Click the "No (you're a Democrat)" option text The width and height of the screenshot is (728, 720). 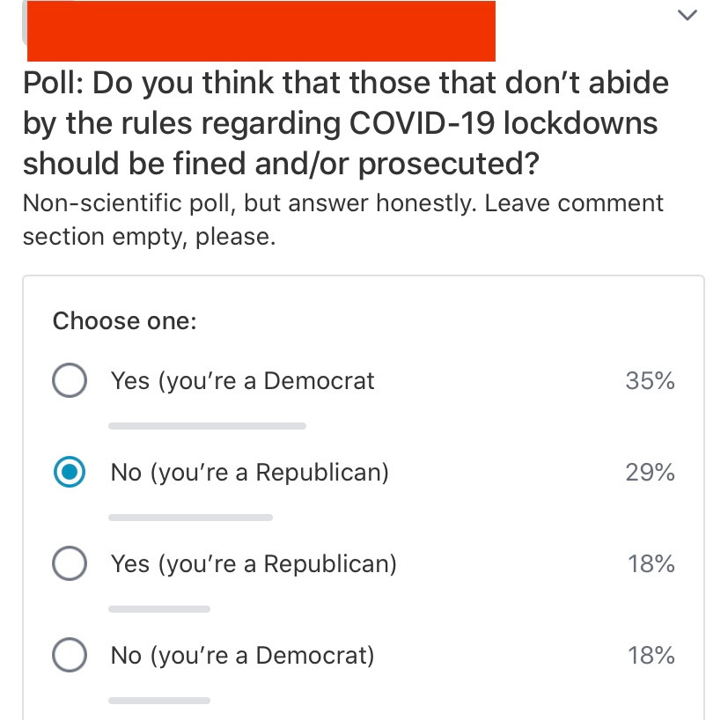(242, 656)
